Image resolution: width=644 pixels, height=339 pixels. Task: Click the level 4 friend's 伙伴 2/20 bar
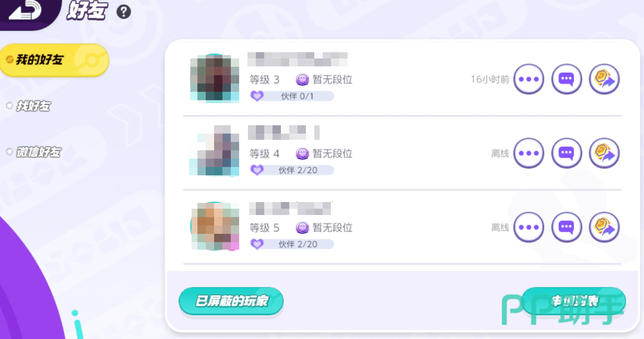click(x=292, y=170)
